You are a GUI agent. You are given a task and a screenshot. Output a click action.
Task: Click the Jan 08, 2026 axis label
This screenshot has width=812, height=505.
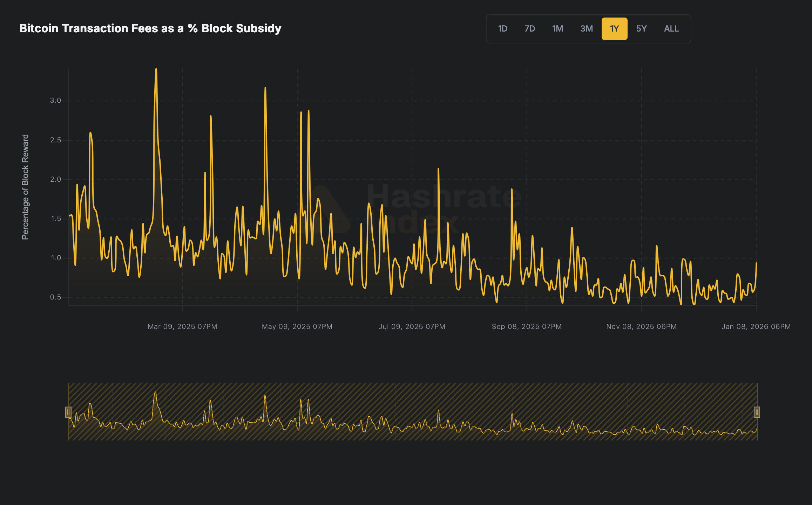[x=757, y=326]
